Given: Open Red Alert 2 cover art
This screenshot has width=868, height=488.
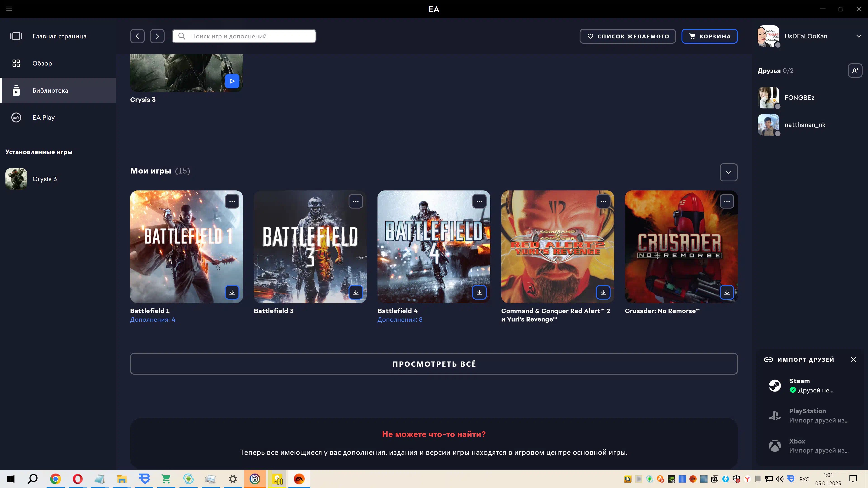Looking at the screenshot, I should [x=557, y=246].
